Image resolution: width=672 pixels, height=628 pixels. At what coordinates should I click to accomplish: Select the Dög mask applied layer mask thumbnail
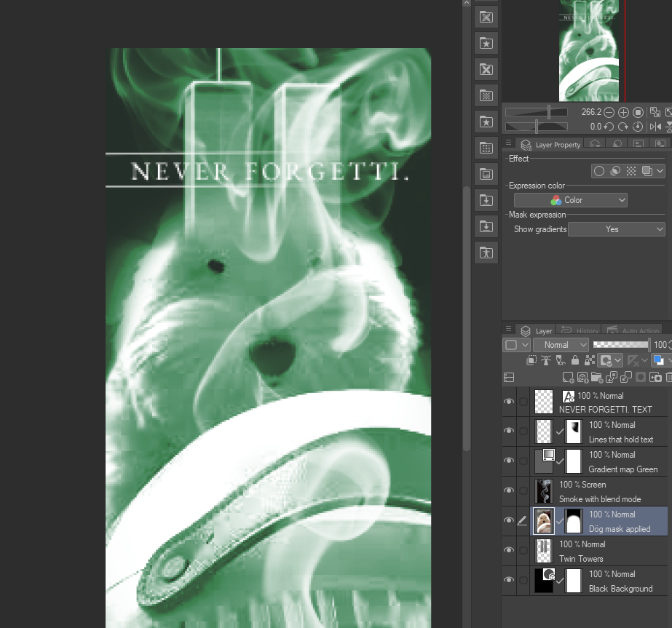(x=574, y=521)
